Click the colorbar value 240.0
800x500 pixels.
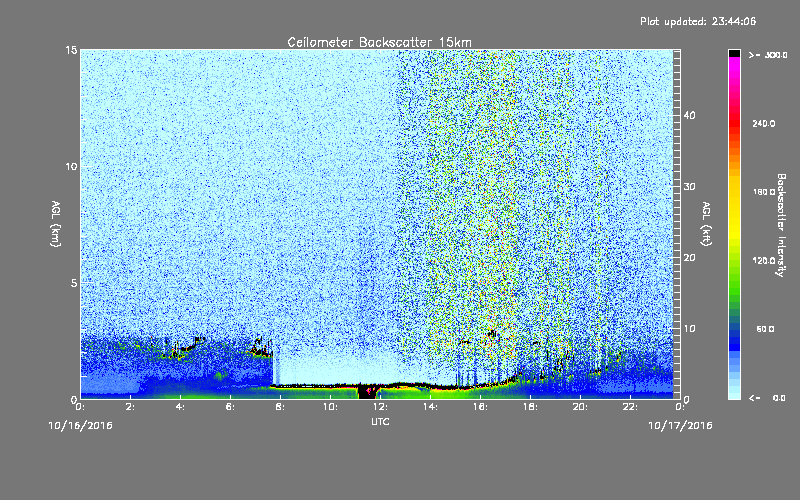[x=763, y=123]
